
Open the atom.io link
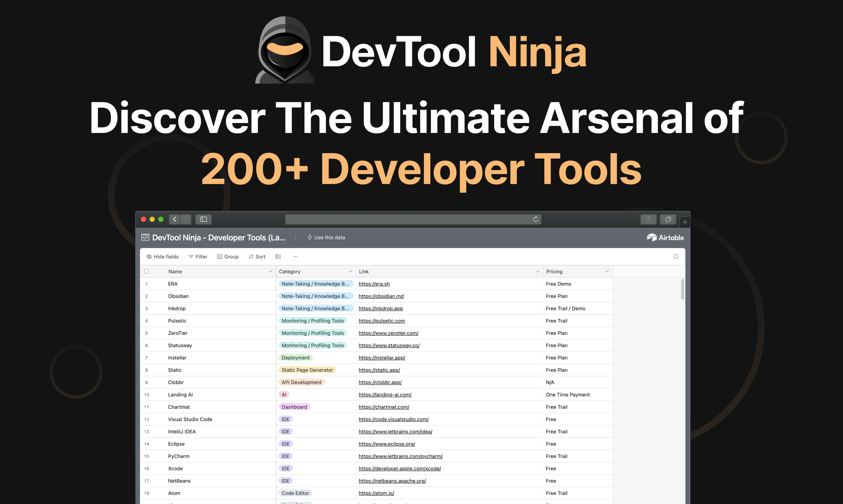(376, 493)
